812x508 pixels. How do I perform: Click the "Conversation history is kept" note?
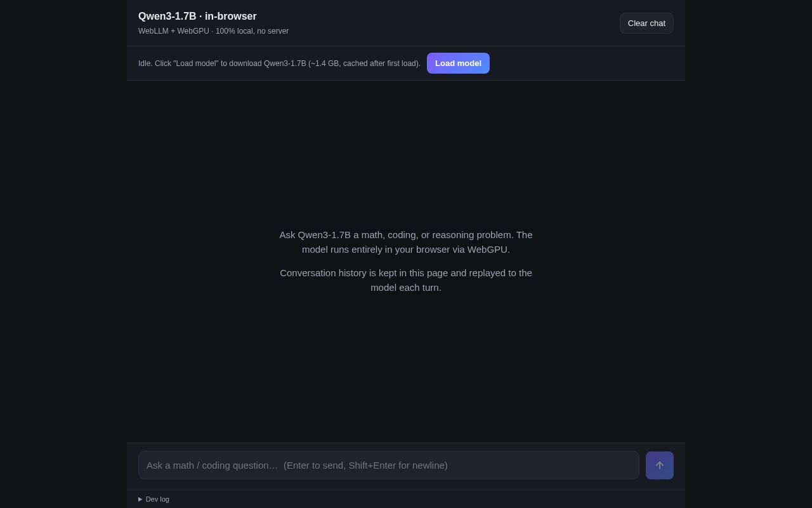tap(406, 280)
